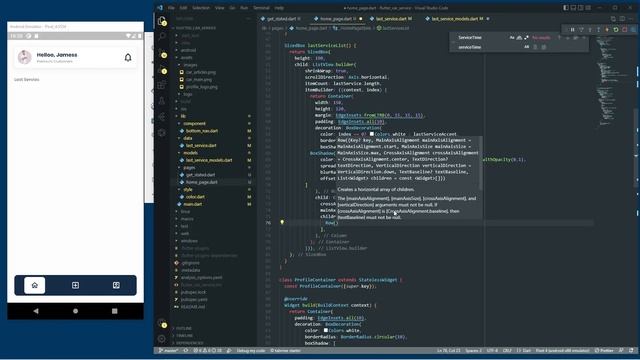The image size is (640, 360).
Task: Click Step Out in the debug toolbar
Action: [x=598, y=30]
